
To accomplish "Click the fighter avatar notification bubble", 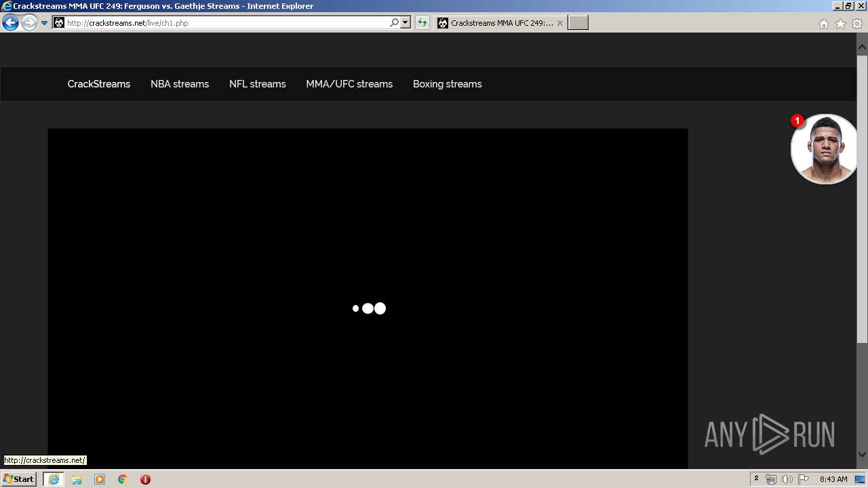I will click(x=825, y=149).
